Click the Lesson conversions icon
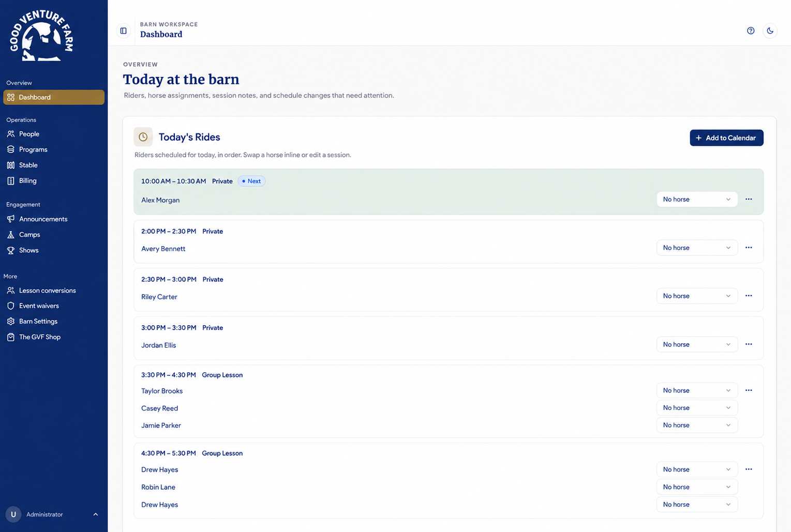791x532 pixels. [x=11, y=291]
